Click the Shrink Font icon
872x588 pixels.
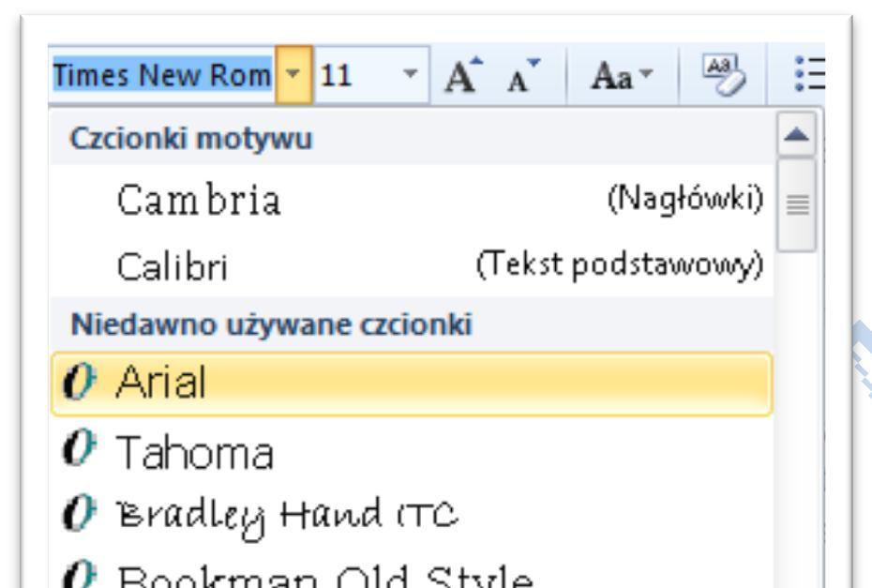[523, 76]
